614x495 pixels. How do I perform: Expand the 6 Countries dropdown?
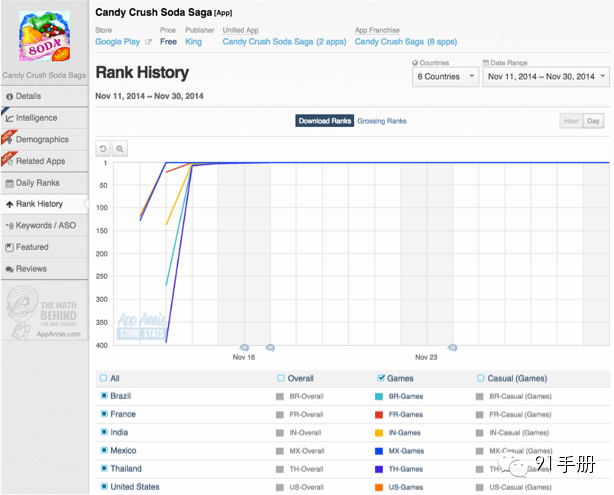coord(445,77)
